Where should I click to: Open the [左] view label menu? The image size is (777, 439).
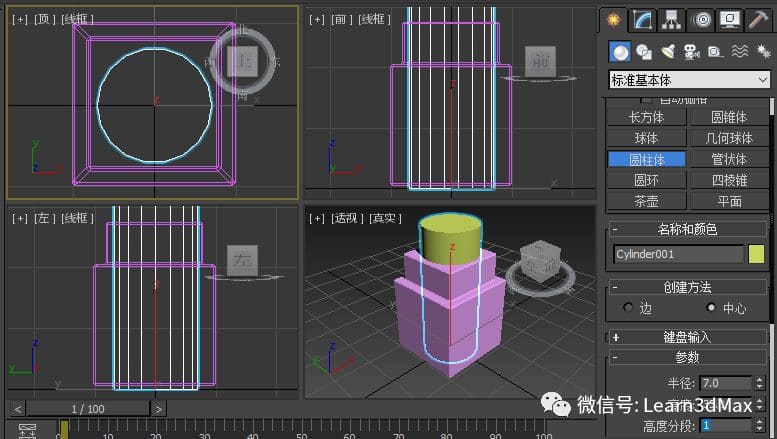click(45, 219)
